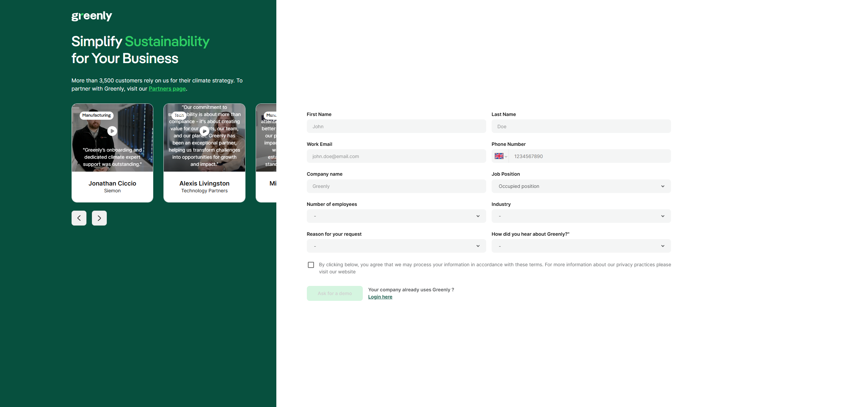Open the Job Position dropdown
Viewport: 868px width, 407px height.
[581, 186]
